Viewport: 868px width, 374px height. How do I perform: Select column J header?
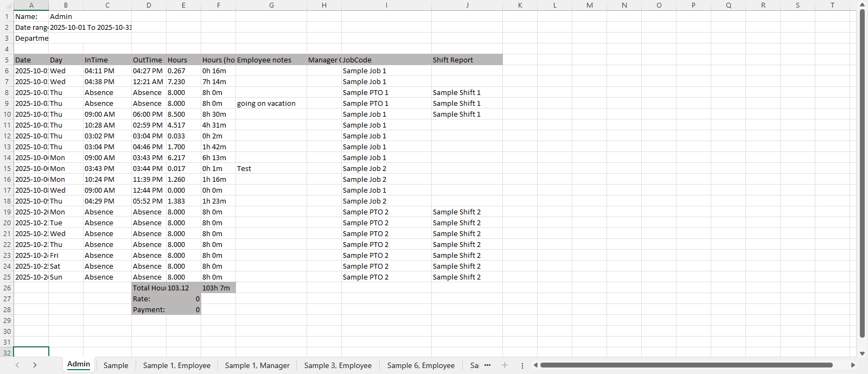click(x=467, y=5)
